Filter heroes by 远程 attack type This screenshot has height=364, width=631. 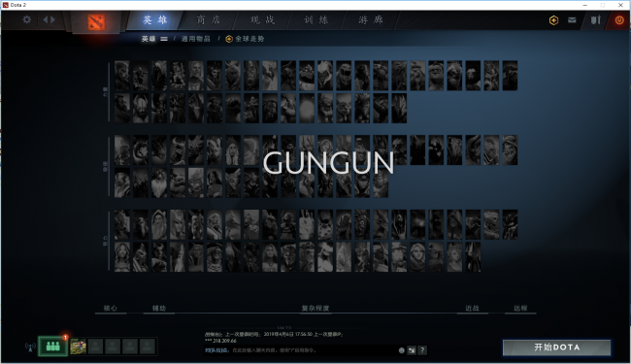(x=520, y=308)
